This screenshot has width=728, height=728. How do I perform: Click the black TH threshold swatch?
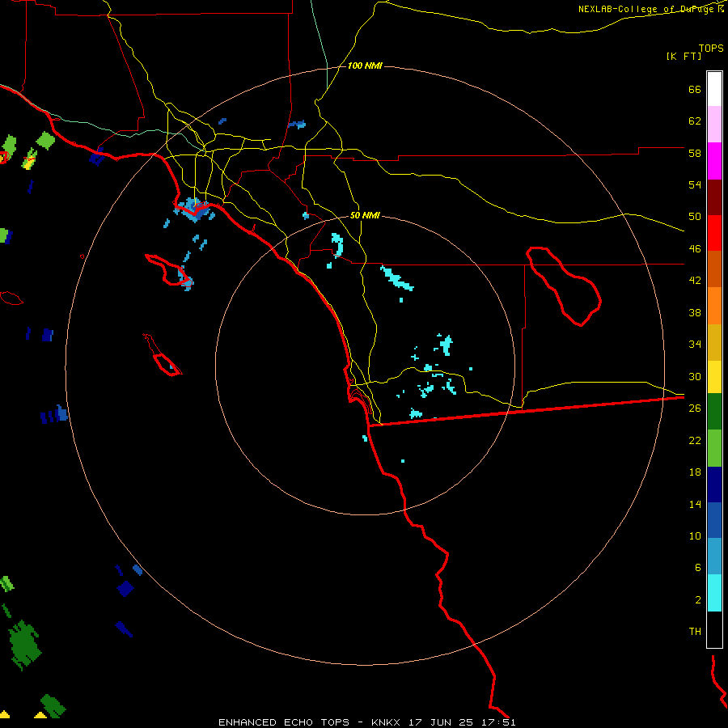(714, 629)
